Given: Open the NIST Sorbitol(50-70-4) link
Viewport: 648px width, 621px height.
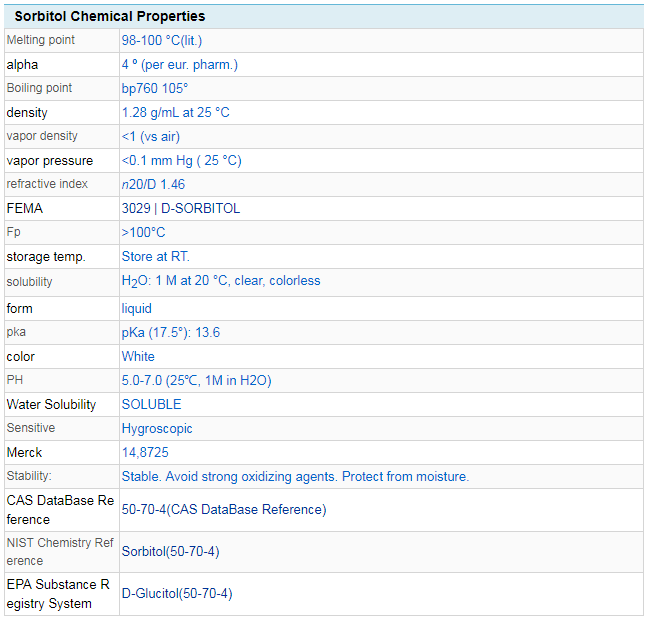Looking at the screenshot, I should tap(170, 551).
